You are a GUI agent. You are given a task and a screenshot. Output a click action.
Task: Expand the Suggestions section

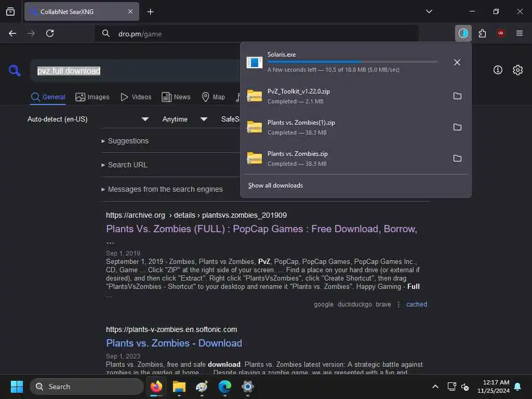click(x=125, y=141)
